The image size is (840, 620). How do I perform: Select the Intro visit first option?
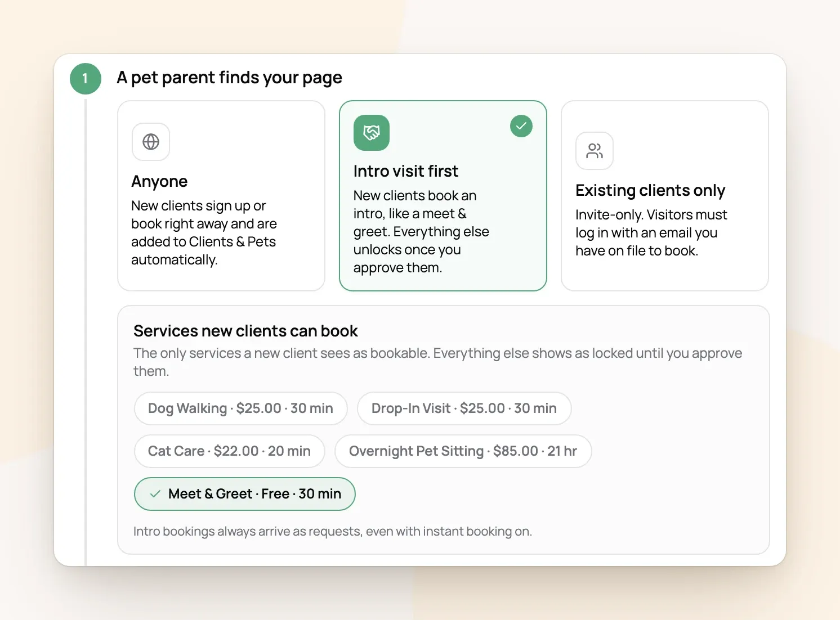click(x=443, y=196)
